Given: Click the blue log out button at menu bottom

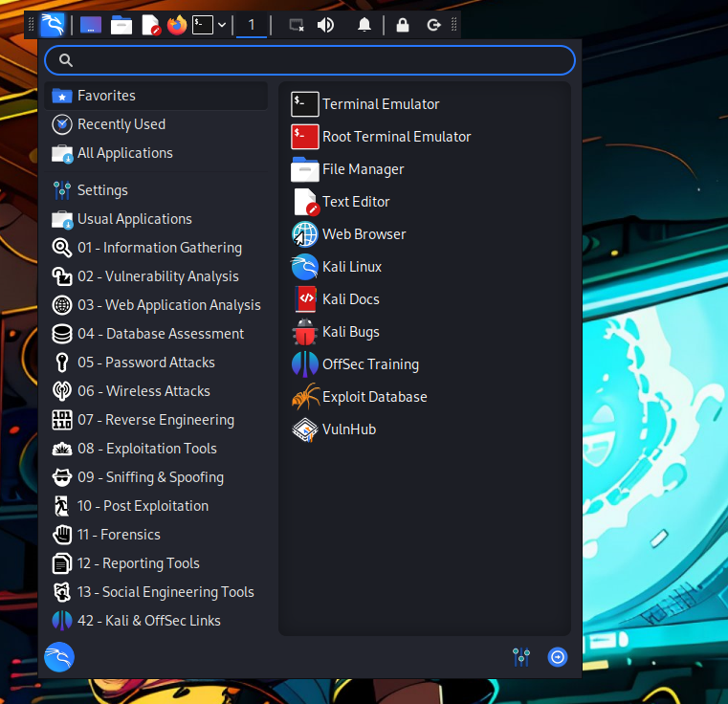Looking at the screenshot, I should coord(558,657).
